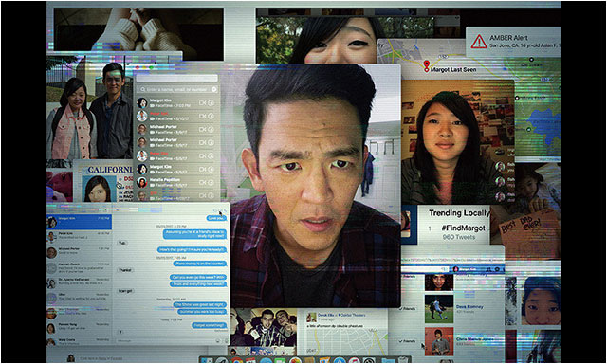Viewport: 607px width, 364px height.
Task: Click the FaceTime name search field
Action: (176, 89)
